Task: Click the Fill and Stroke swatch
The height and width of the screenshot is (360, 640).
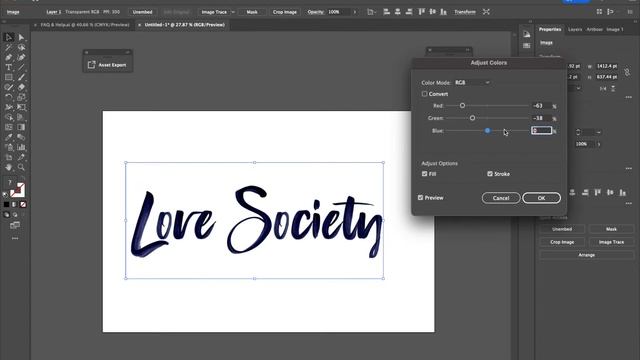Action: pos(17,189)
